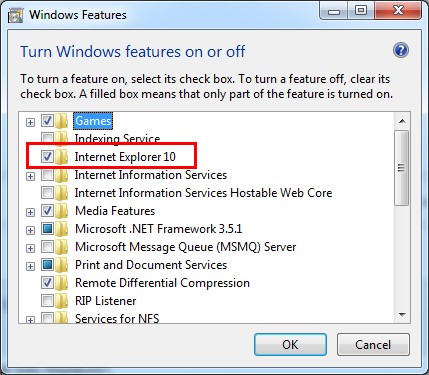The height and width of the screenshot is (375, 429).
Task: Expand Microsoft .NET Framework 3.5.1 node
Action: click(x=30, y=230)
